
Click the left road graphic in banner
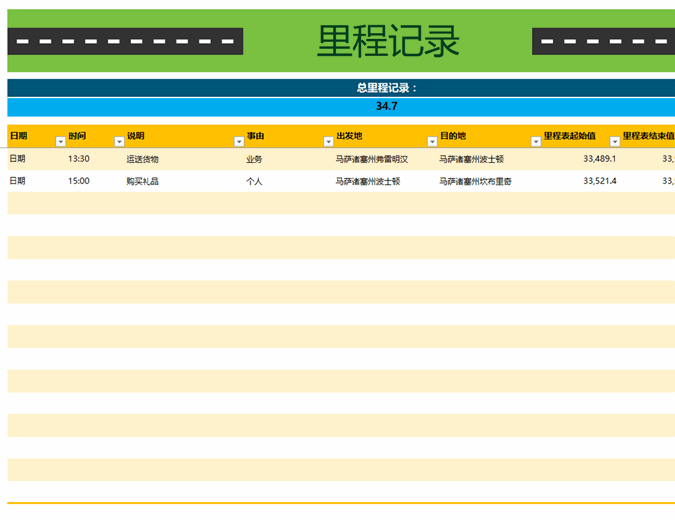[126, 41]
